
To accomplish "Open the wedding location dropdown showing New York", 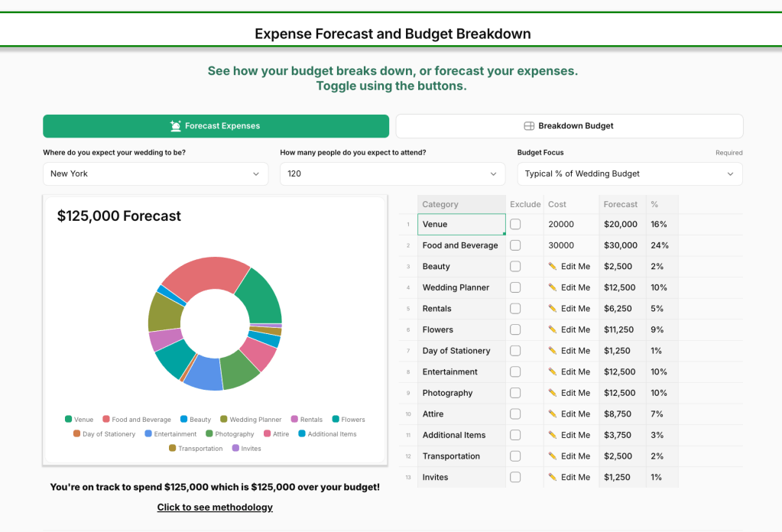I will [155, 174].
